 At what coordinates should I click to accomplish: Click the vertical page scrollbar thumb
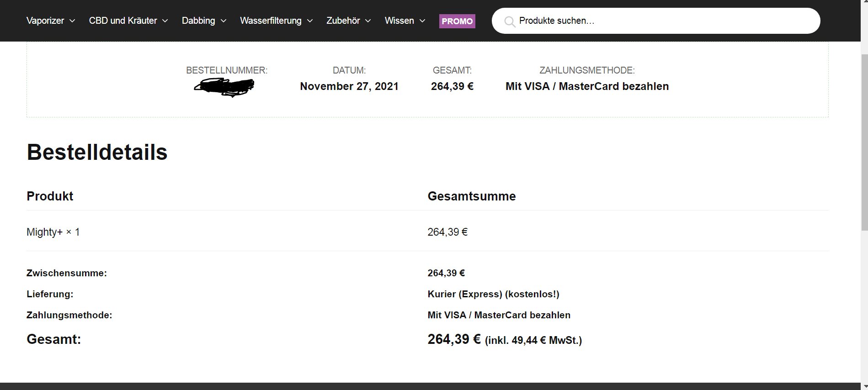pyautogui.click(x=864, y=142)
